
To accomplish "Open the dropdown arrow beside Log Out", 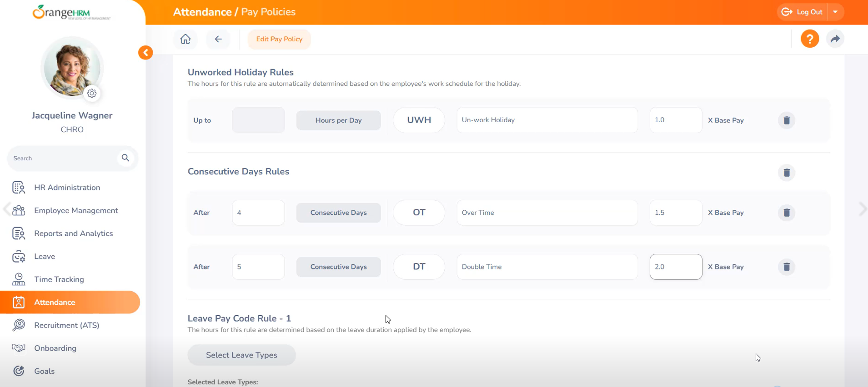I will 835,12.
